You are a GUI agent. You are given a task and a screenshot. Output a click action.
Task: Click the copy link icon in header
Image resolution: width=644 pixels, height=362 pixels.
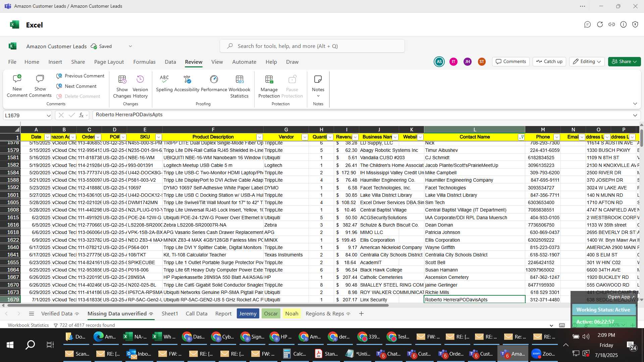tap(611, 24)
